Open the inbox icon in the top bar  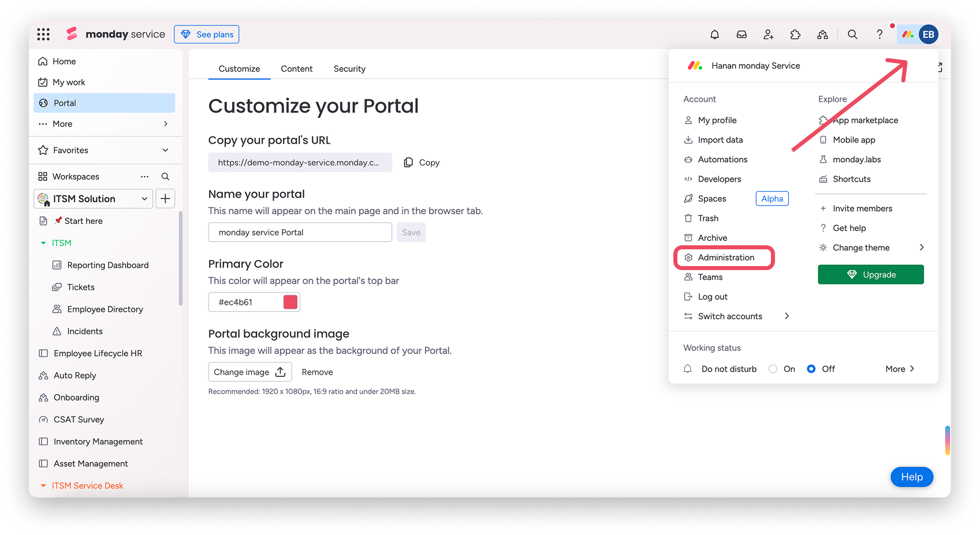(741, 34)
